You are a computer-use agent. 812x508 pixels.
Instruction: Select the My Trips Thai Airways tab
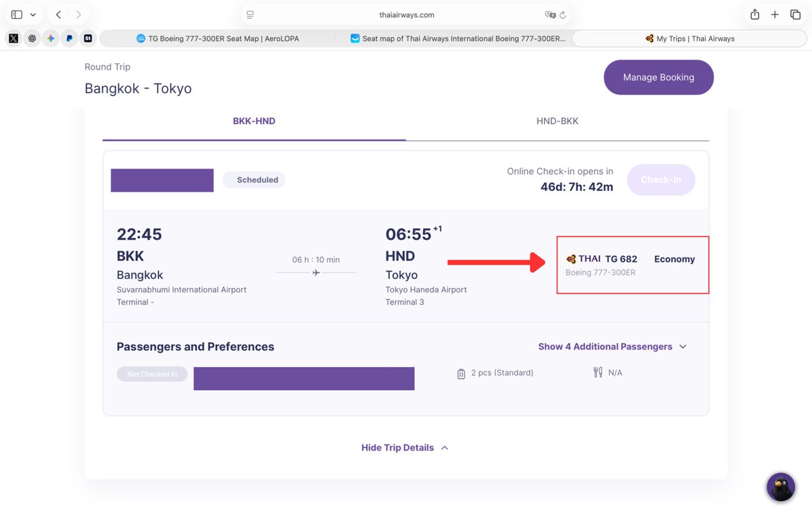pyautogui.click(x=690, y=39)
